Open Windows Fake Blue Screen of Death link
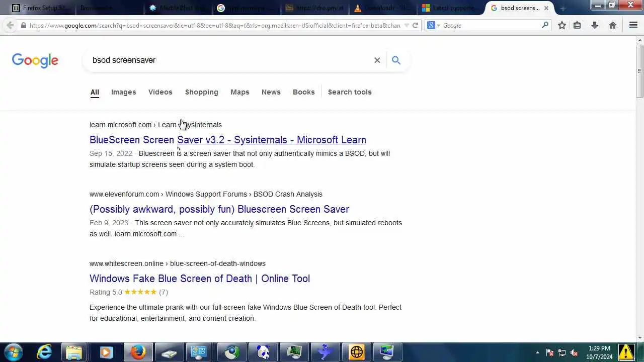 tap(200, 279)
